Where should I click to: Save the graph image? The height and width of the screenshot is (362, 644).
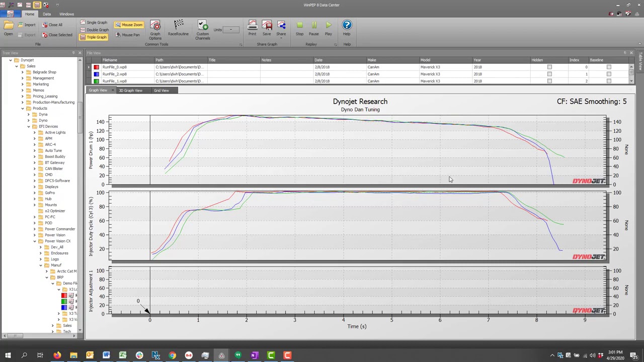point(267,28)
